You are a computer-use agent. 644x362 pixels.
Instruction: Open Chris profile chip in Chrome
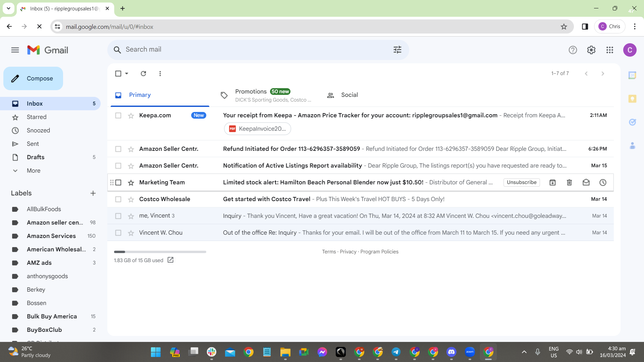(x=609, y=26)
